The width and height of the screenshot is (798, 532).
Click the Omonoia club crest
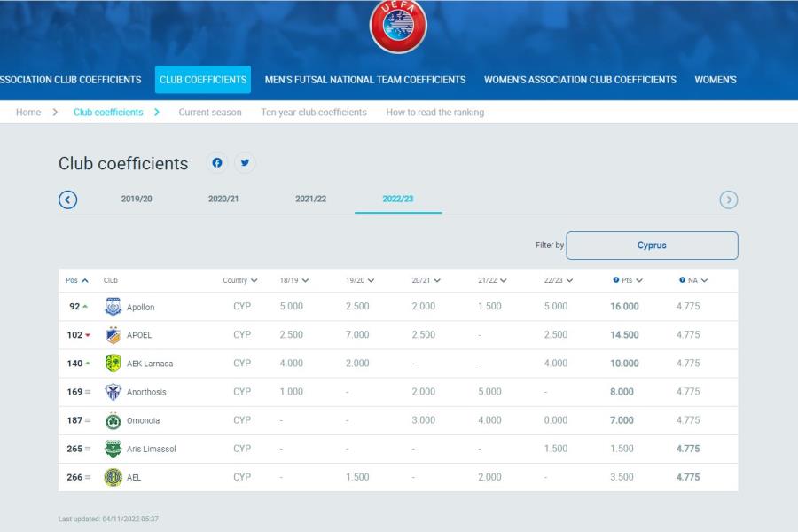click(113, 420)
